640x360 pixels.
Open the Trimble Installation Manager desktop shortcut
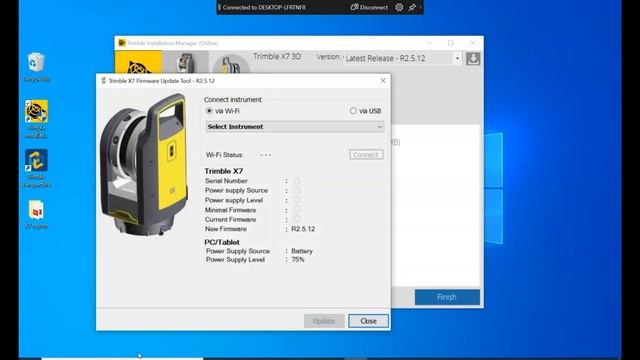pos(36,119)
